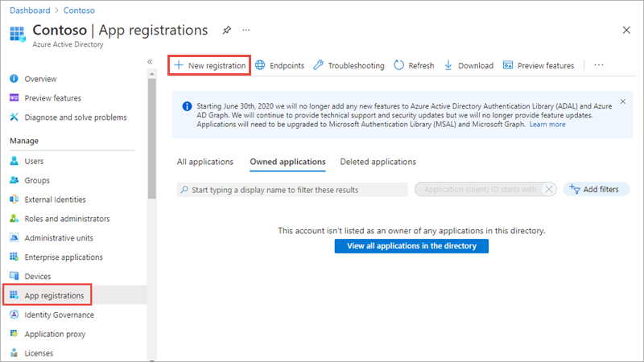Click the Diagnose and solve problems icon
Viewport: 644px width, 362px height.
click(x=14, y=117)
